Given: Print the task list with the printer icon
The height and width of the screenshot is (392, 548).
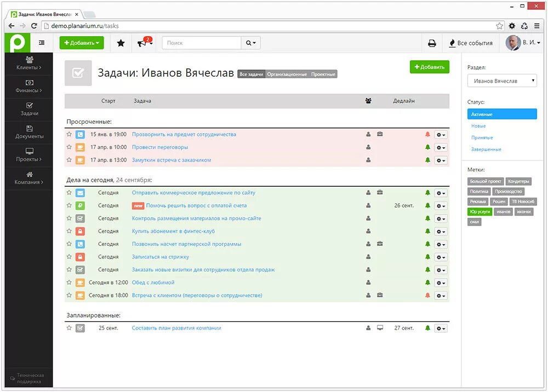Looking at the screenshot, I should [x=432, y=43].
